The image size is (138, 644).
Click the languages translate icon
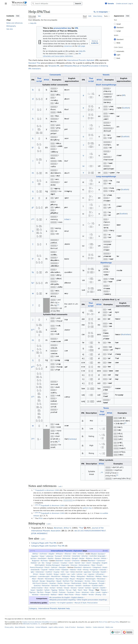click(94, 12)
